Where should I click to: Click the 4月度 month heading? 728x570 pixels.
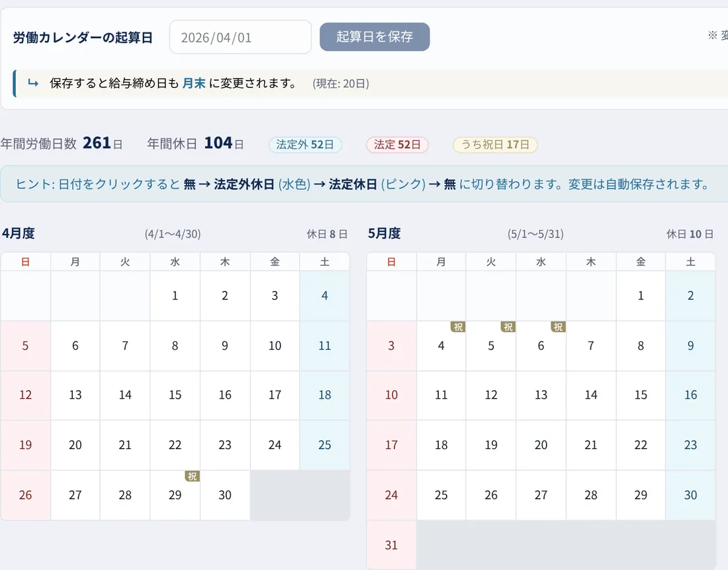[19, 233]
